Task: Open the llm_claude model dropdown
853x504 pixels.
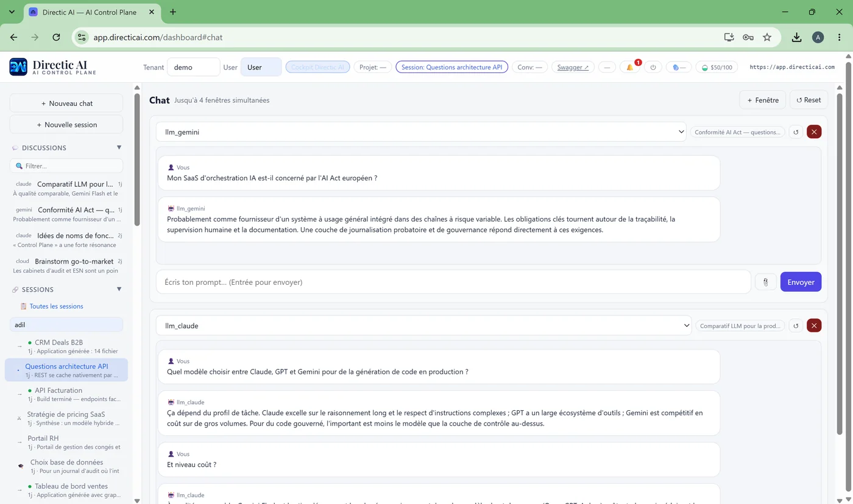Action: [423, 326]
